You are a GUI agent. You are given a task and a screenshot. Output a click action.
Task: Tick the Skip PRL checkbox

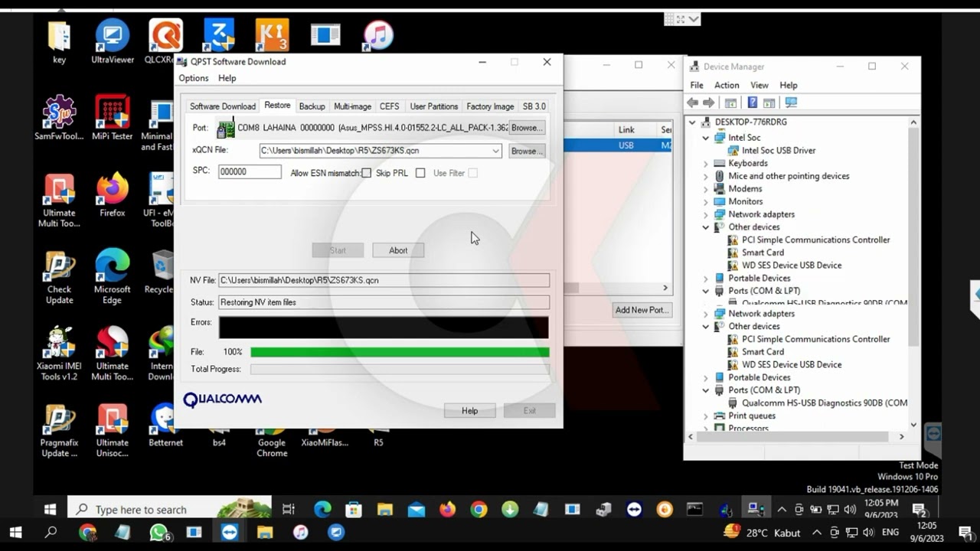pos(420,173)
